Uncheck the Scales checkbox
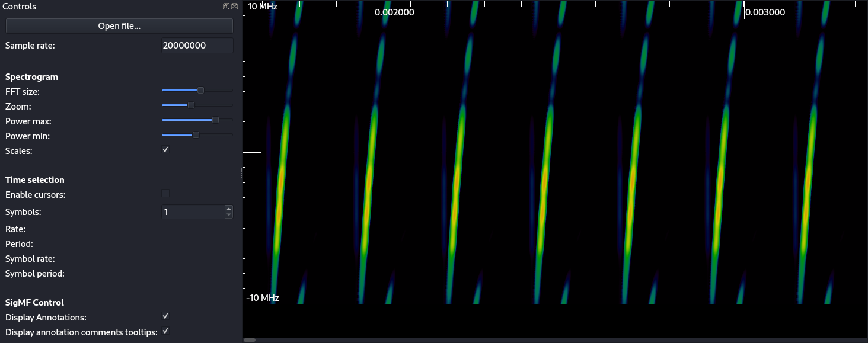868x343 pixels. tap(165, 150)
